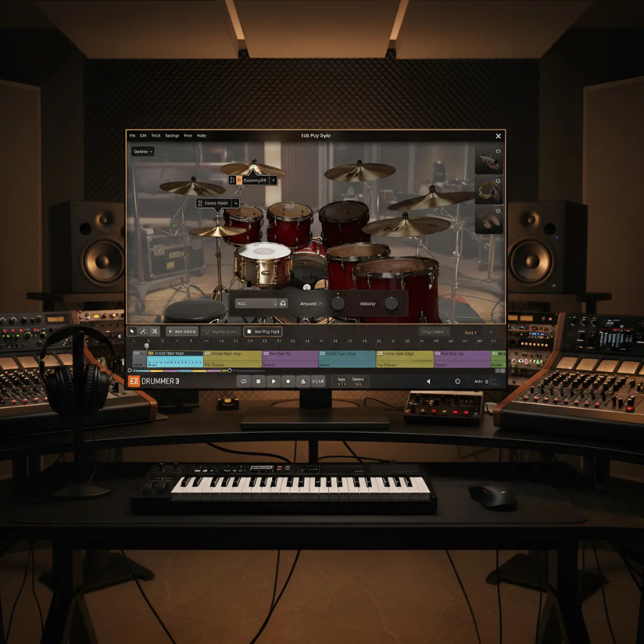Screen dimensions: 644x644
Task: Select the hand claps percussion thumbnail
Action: (x=488, y=220)
